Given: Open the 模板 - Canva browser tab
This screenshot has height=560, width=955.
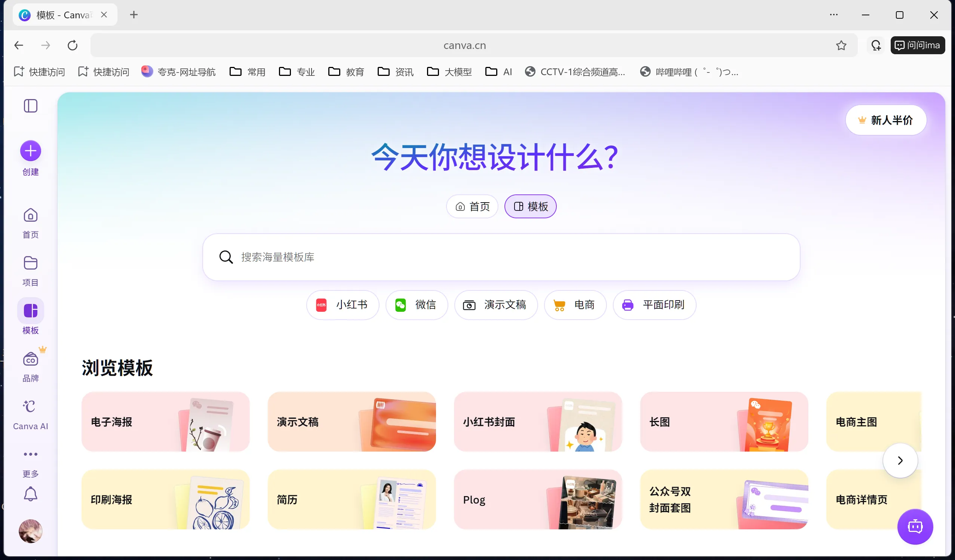Looking at the screenshot, I should click(x=64, y=15).
